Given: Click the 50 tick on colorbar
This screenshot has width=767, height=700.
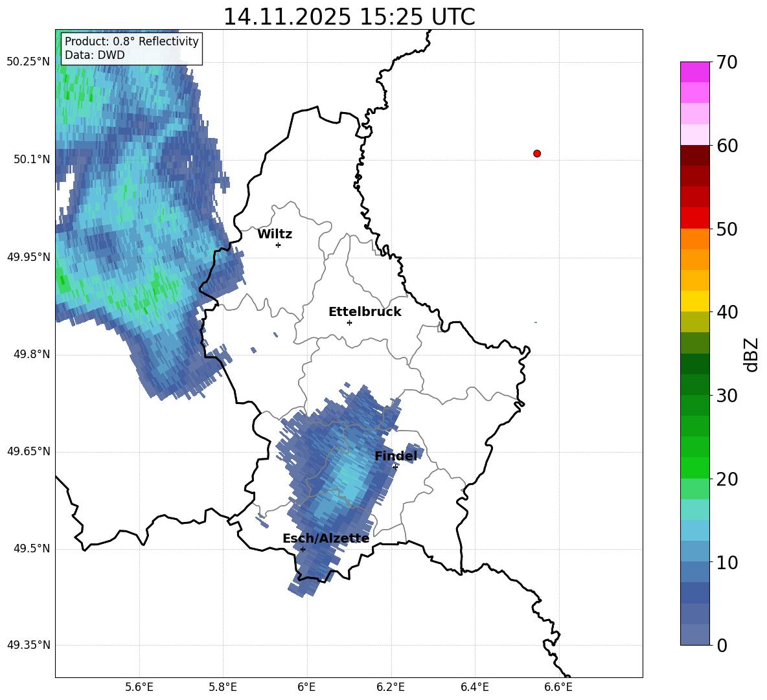Looking at the screenshot, I should click(x=727, y=229).
